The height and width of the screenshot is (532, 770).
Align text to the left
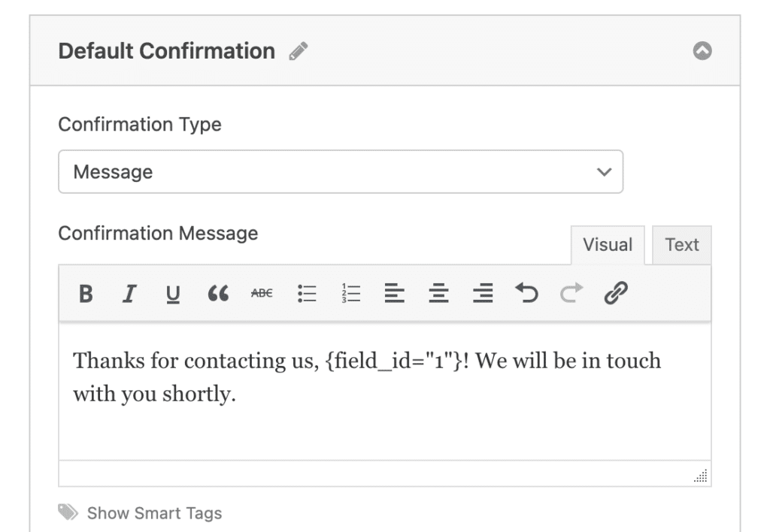pyautogui.click(x=394, y=294)
